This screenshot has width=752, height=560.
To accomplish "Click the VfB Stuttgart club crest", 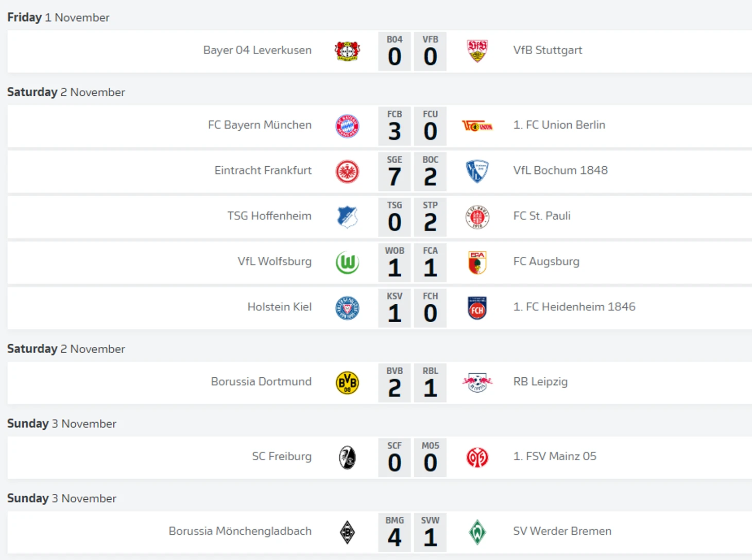I will coord(477,51).
